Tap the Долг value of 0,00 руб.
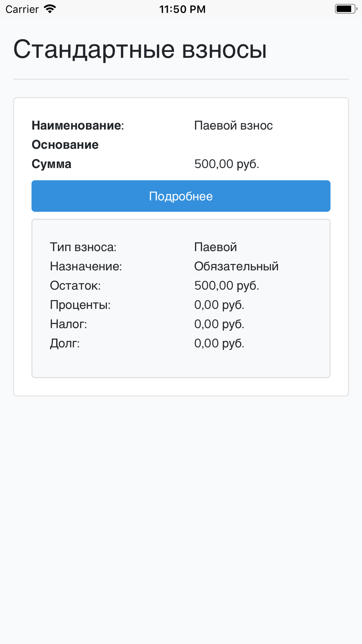362x644 pixels. [219, 343]
